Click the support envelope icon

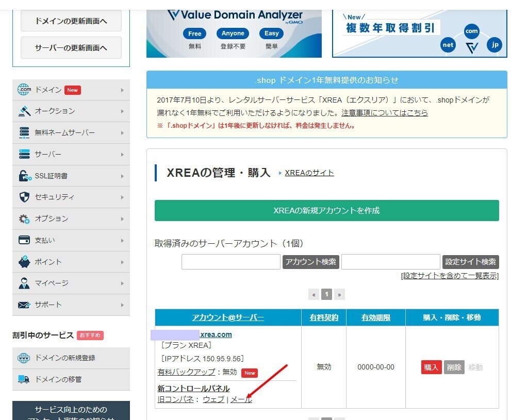tap(24, 305)
